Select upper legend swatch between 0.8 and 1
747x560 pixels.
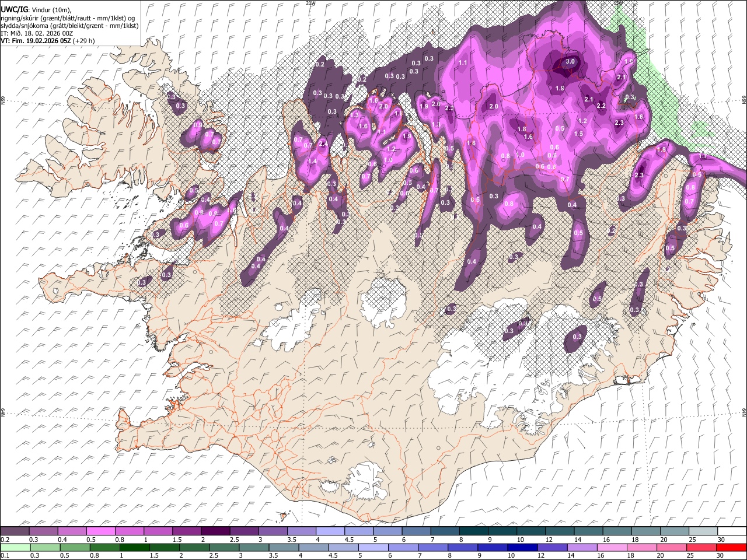click(130, 531)
